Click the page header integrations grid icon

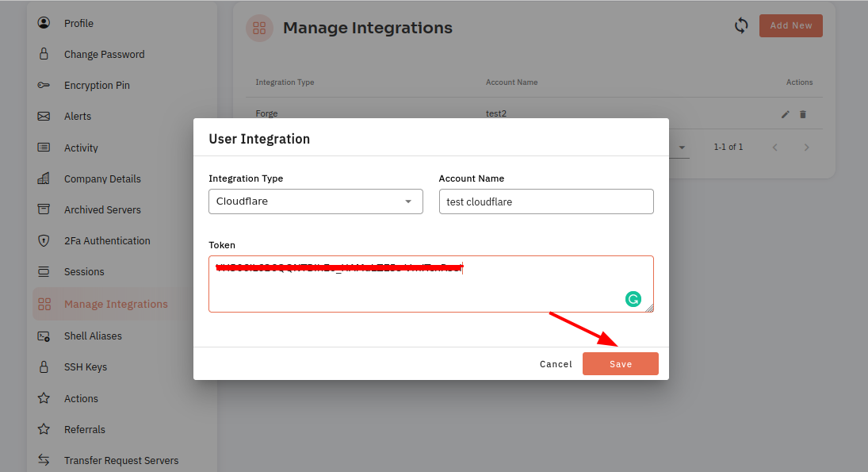pos(260,29)
